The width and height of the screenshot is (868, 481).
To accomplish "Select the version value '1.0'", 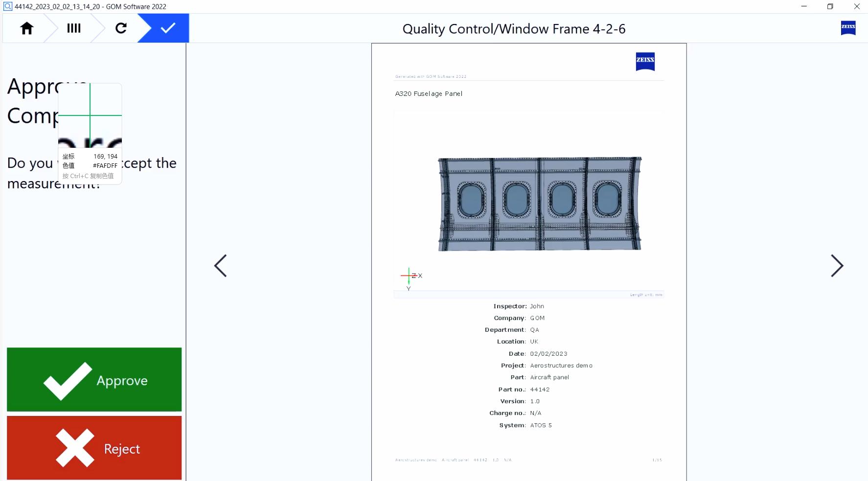I will (535, 401).
